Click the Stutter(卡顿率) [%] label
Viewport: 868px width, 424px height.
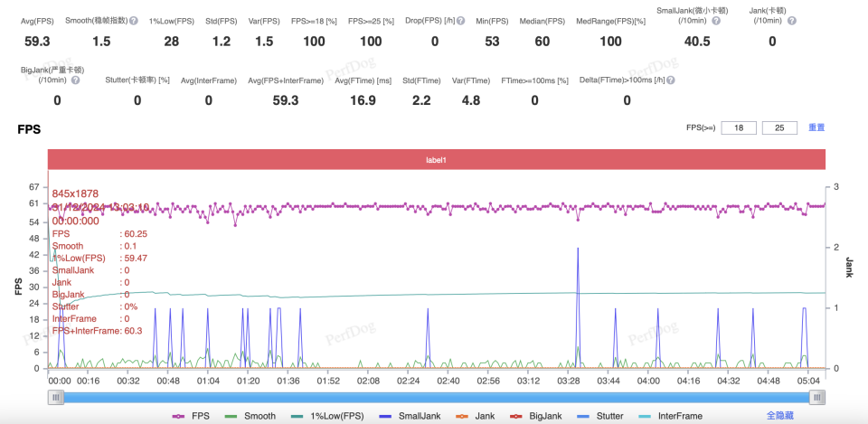pyautogui.click(x=137, y=80)
